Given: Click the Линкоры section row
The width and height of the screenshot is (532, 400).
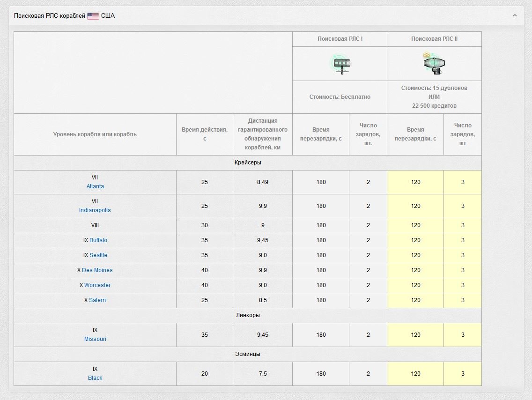Looking at the screenshot, I should [x=248, y=316].
